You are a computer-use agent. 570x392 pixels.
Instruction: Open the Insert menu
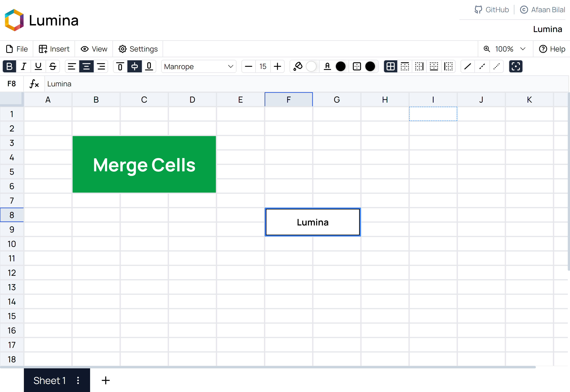coord(54,49)
